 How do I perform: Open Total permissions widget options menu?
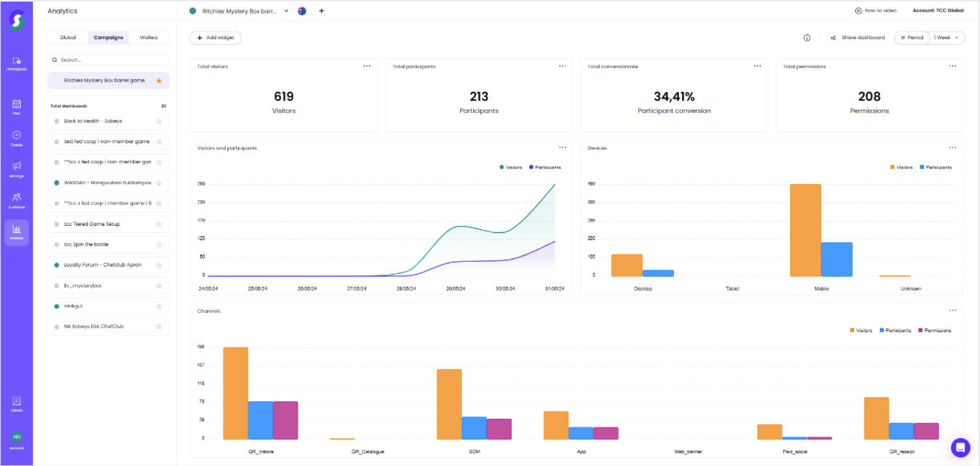pyautogui.click(x=953, y=66)
